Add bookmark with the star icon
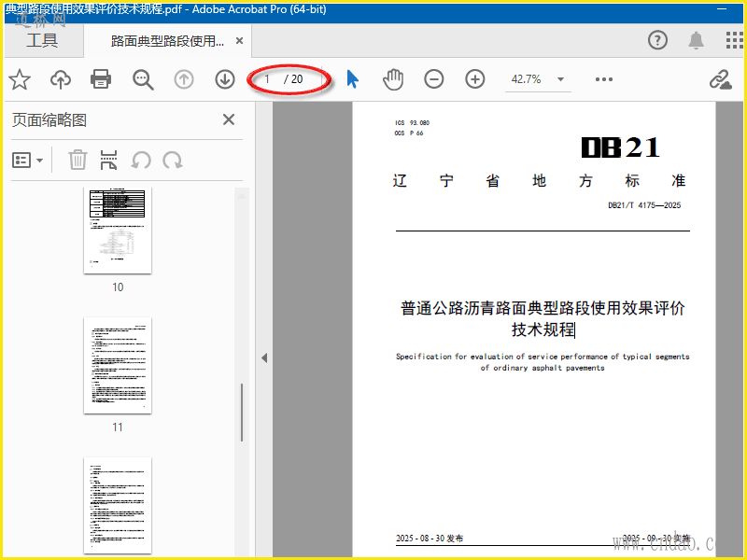747x560 pixels. 20,79
